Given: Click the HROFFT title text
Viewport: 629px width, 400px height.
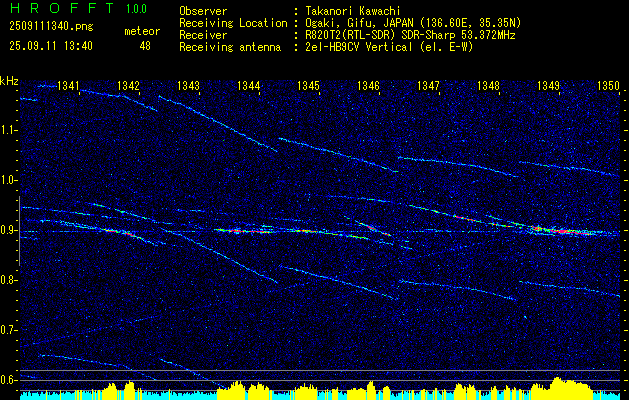Looking at the screenshot, I should [x=63, y=8].
